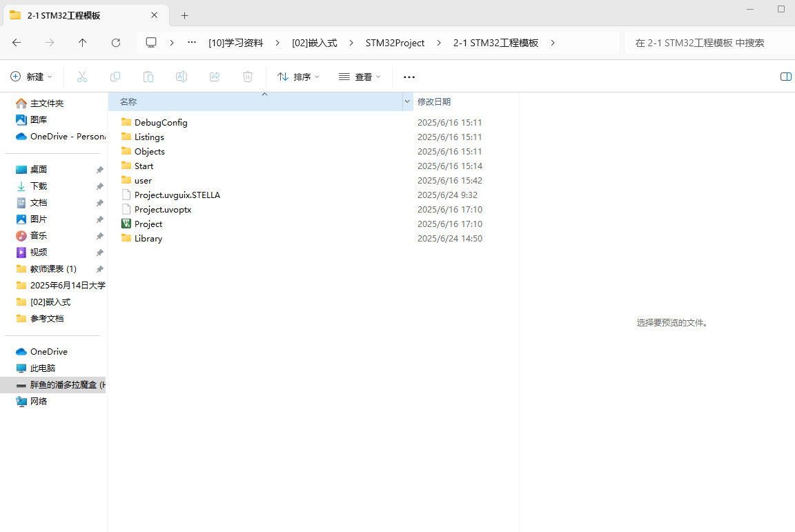Select [02]嵌入式 in the breadcrumb

click(315, 43)
